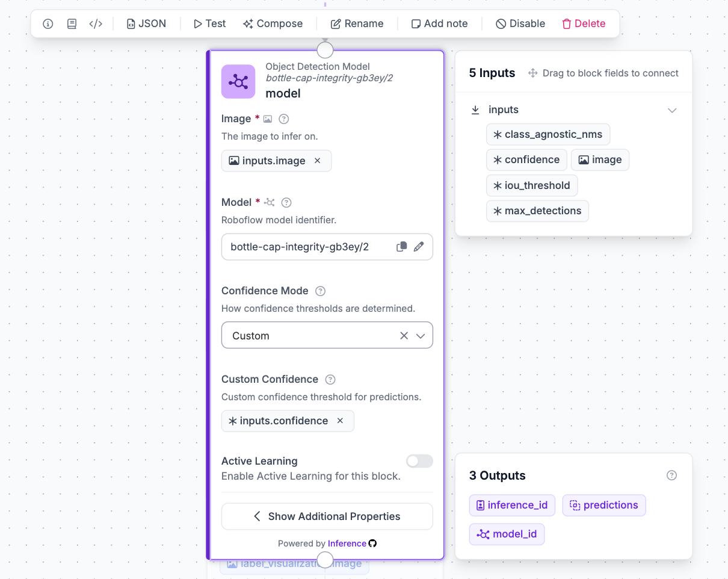Click the drag-to-connect move icon
Screen dimensions: 728x579
(x=532, y=73)
